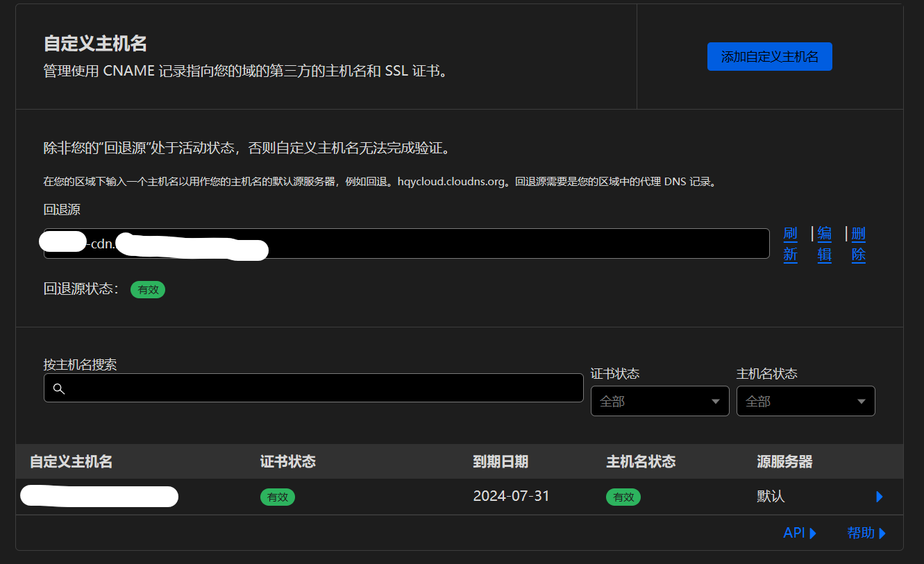The image size is (924, 564).
Task: Open the API link at the bottom
Action: [x=800, y=533]
